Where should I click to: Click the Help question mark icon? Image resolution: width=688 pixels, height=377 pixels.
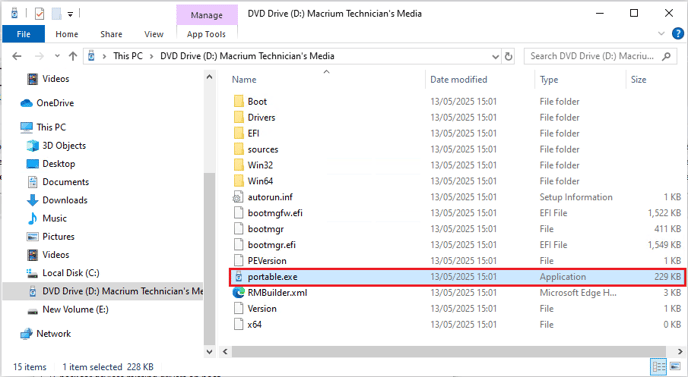click(x=677, y=34)
